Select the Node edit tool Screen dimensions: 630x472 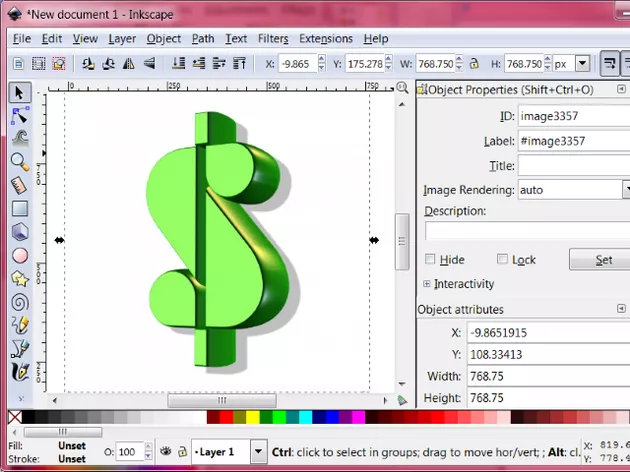pos(19,116)
